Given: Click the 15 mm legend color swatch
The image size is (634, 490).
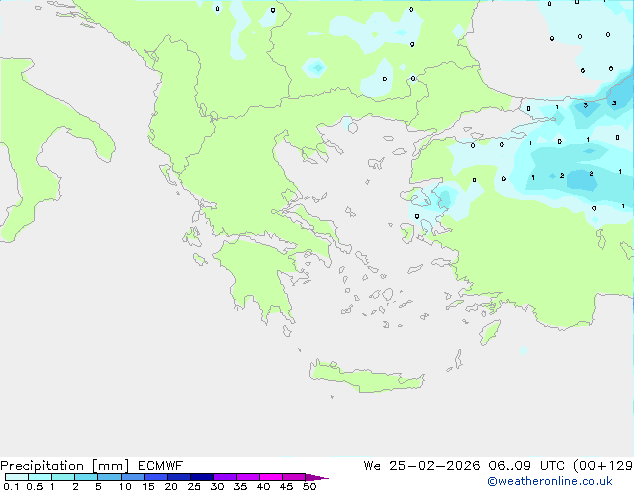Looking at the screenshot, I should coord(156,477).
